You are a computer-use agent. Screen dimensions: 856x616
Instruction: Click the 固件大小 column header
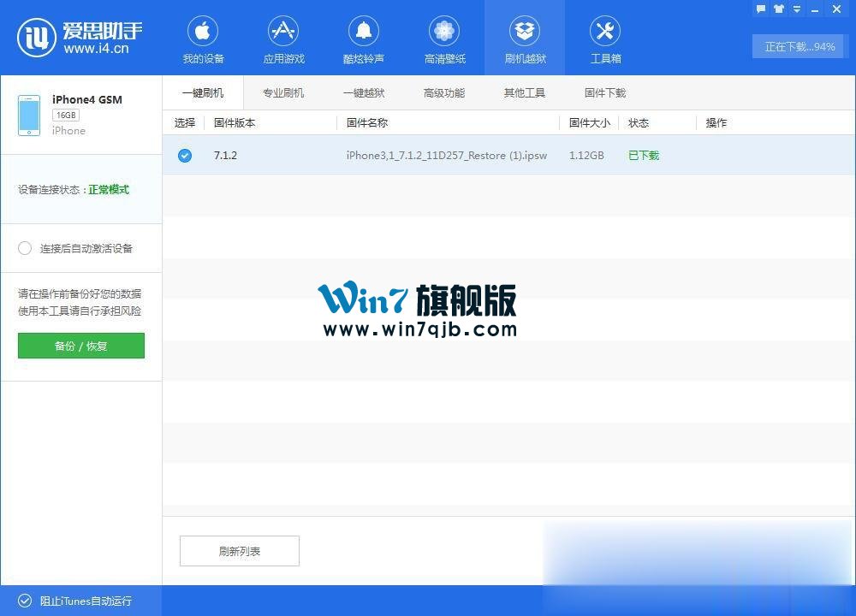[589, 122]
